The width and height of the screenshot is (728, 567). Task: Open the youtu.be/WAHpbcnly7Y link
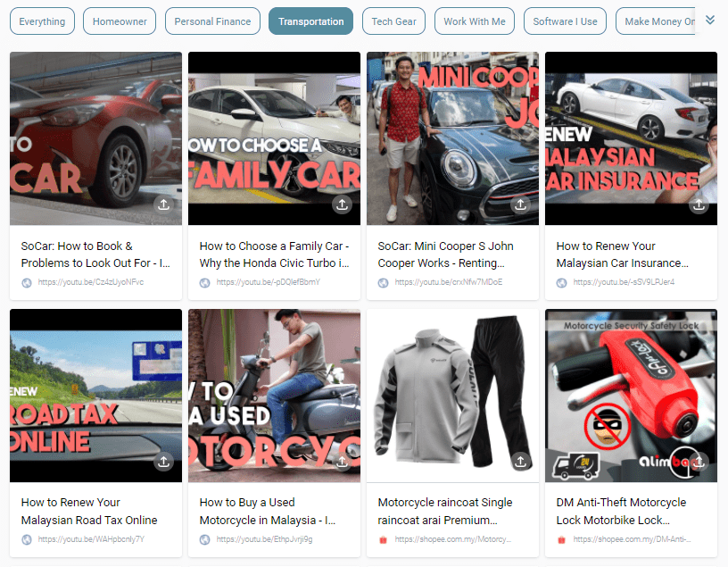click(91, 539)
